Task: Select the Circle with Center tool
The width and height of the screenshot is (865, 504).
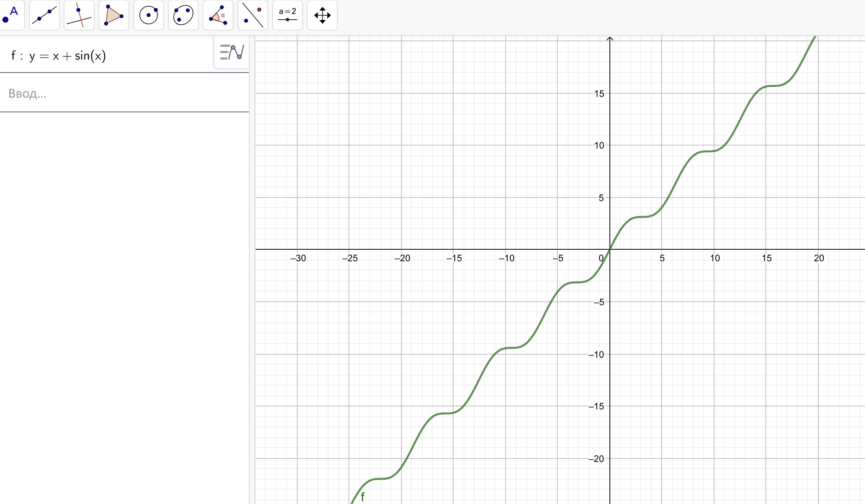Action: 149,15
